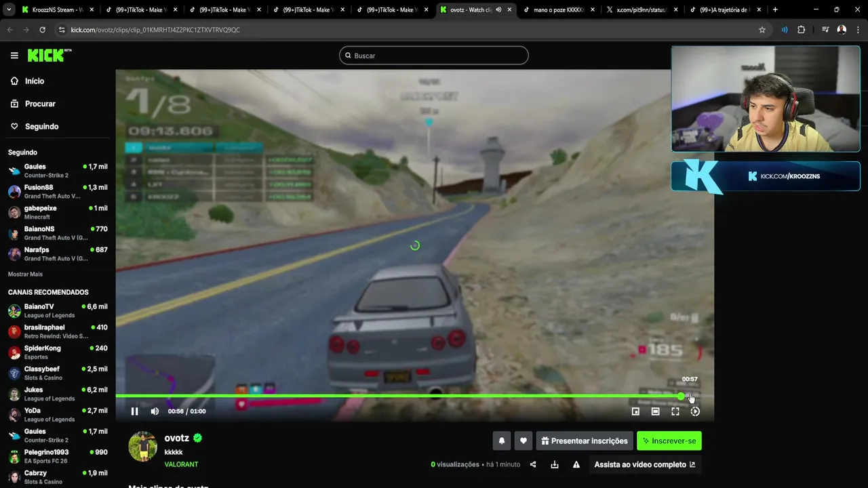Click Presentear inscrições button
The height and width of the screenshot is (488, 868).
tap(585, 441)
